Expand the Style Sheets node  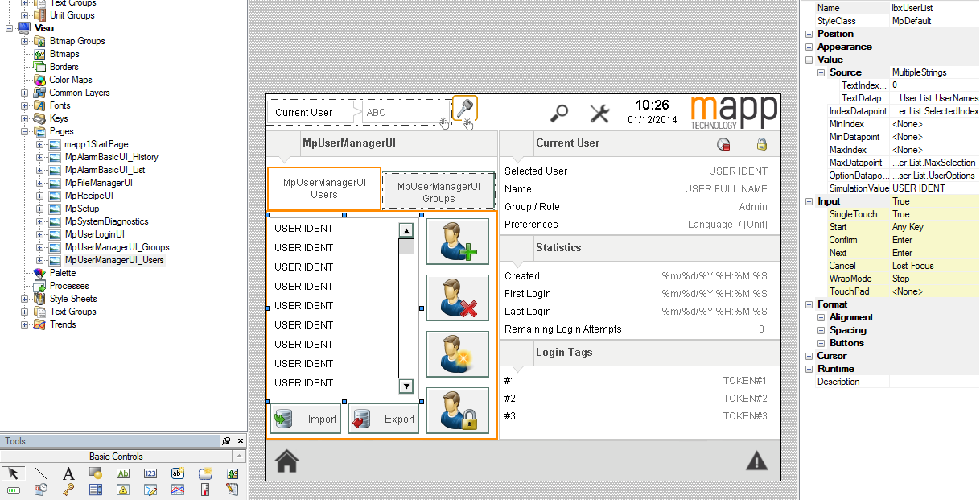25,299
